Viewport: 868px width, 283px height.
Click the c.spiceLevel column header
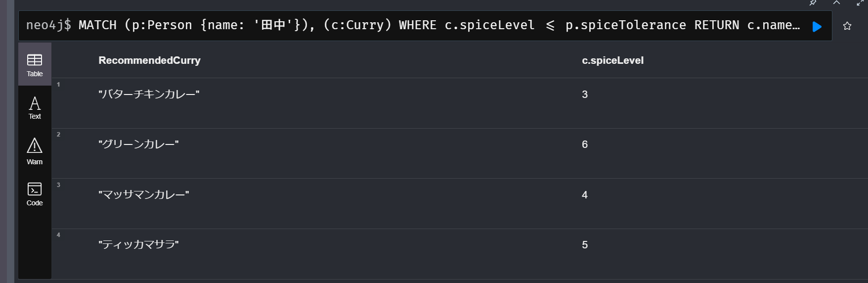(x=612, y=60)
